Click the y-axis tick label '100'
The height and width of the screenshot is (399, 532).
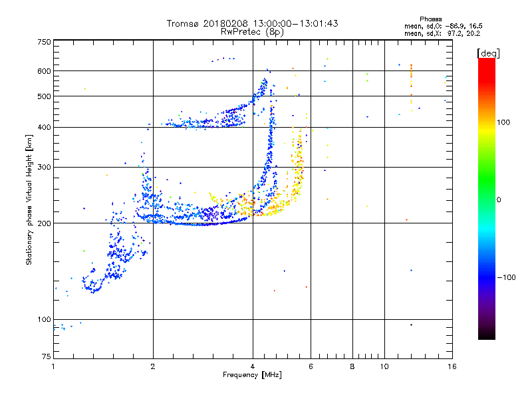pyautogui.click(x=44, y=320)
